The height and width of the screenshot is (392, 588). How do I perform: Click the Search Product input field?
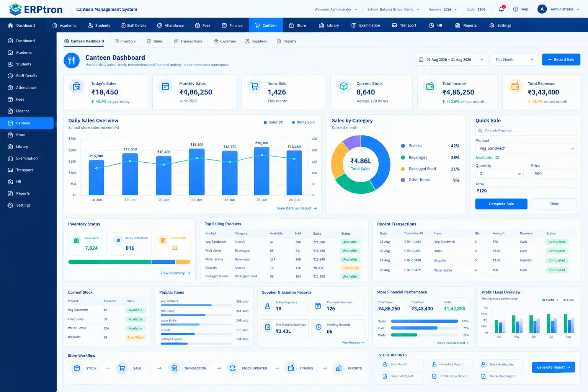click(526, 131)
